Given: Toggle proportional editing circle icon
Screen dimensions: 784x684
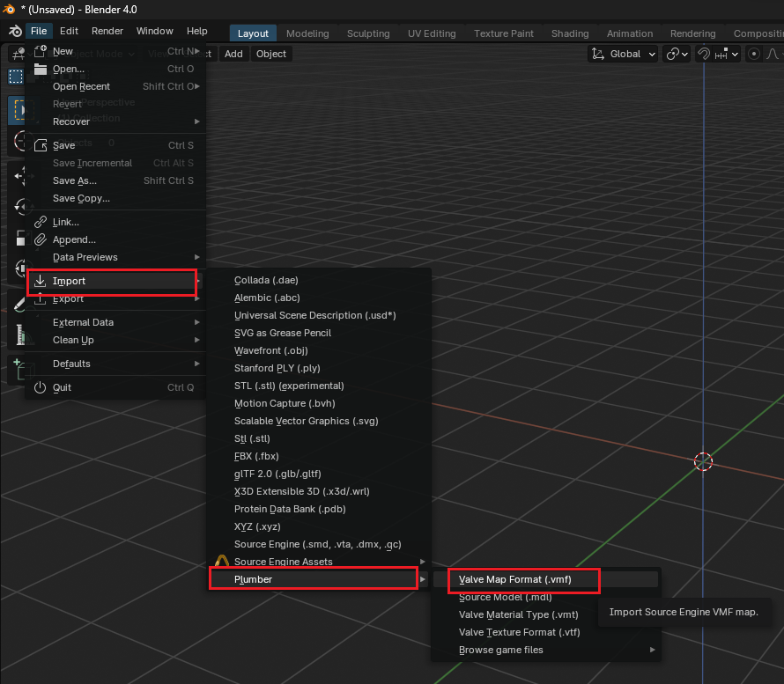Looking at the screenshot, I should [x=753, y=54].
